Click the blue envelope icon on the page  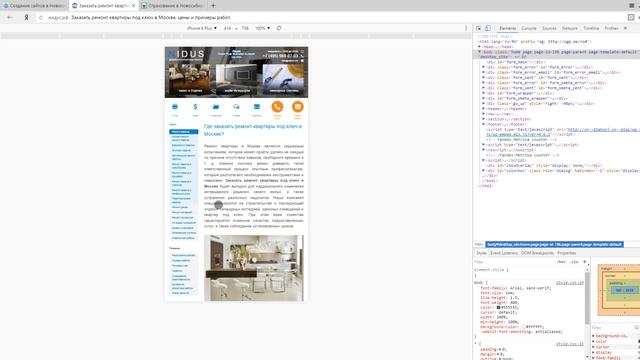point(257,107)
